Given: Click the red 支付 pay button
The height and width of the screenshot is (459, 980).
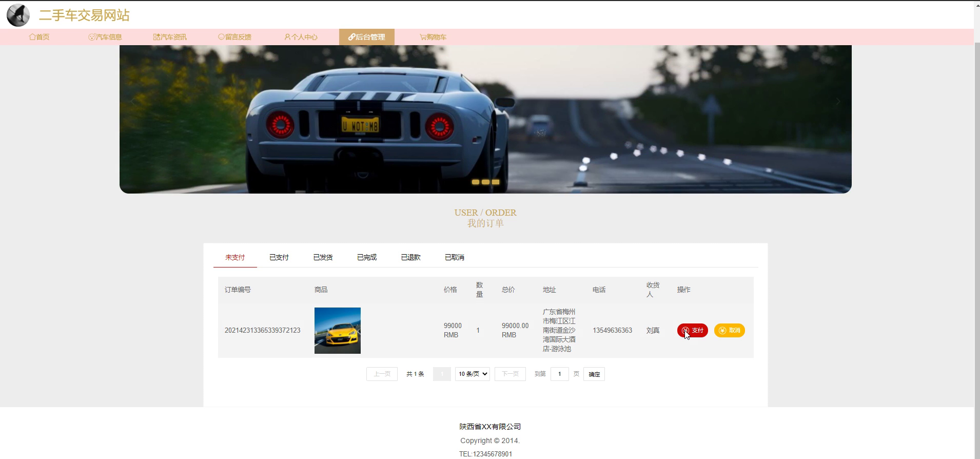Looking at the screenshot, I should [693, 330].
